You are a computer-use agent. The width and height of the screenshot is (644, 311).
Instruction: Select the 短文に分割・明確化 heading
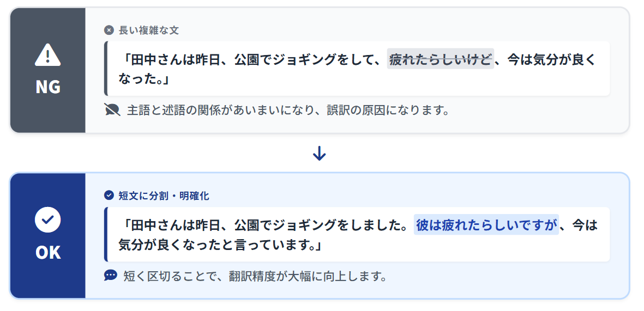(x=164, y=196)
